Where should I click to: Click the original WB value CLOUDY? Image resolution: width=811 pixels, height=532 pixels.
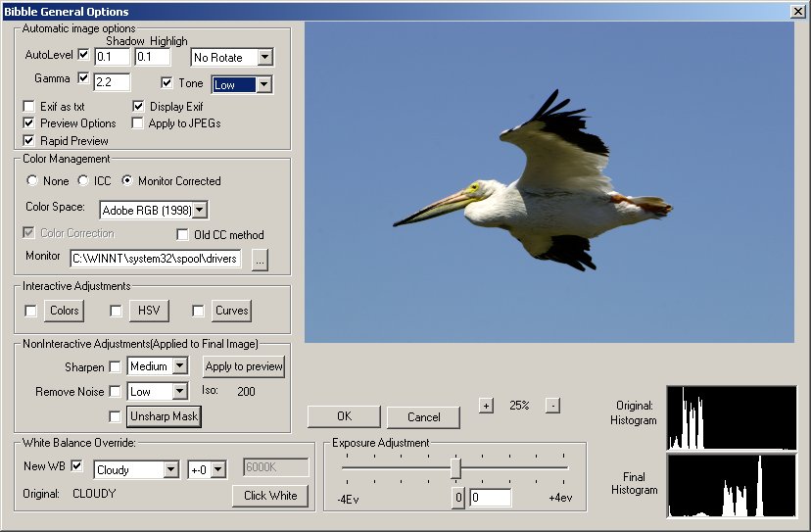tap(94, 493)
